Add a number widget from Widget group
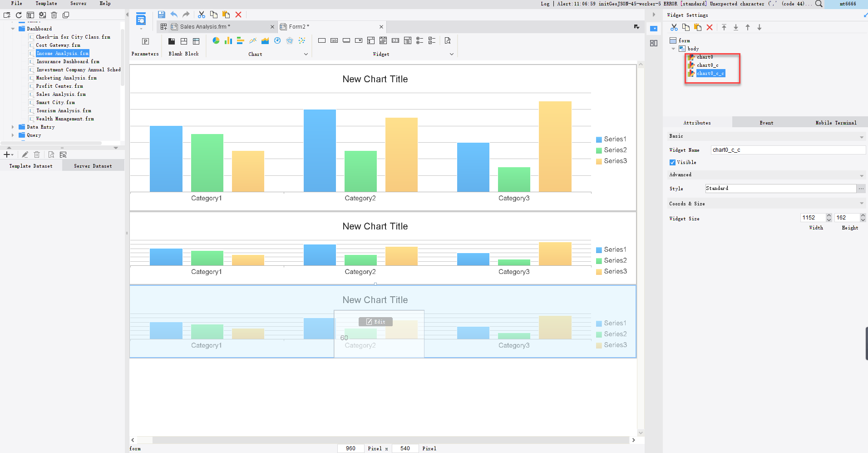This screenshot has height=453, width=868. pyautogui.click(x=395, y=40)
